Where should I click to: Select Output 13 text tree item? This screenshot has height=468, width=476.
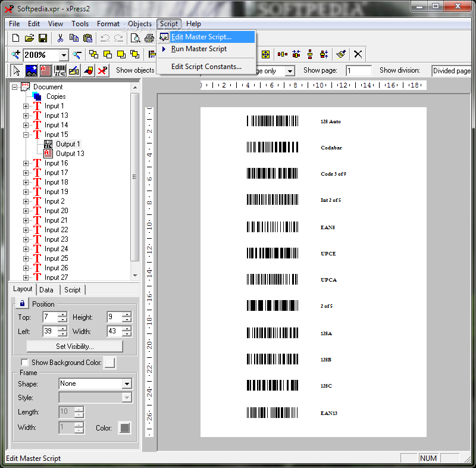70,154
